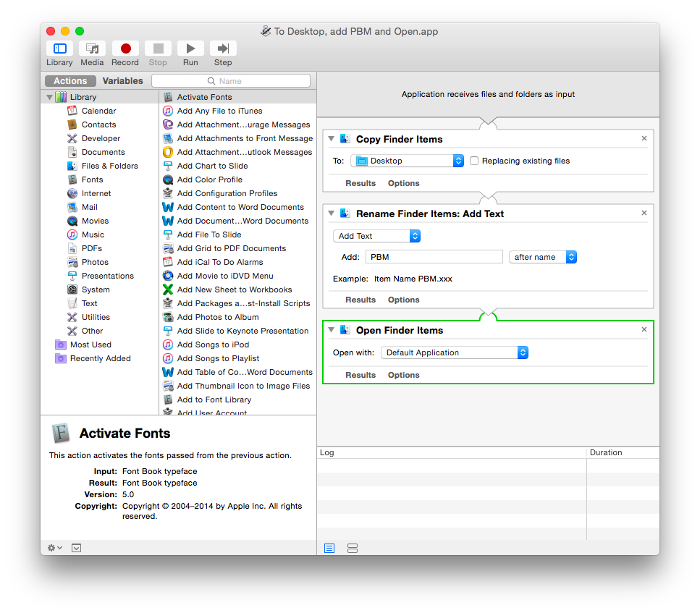The width and height of the screenshot is (700, 613).
Task: Choose the Fonts category
Action: 92,179
